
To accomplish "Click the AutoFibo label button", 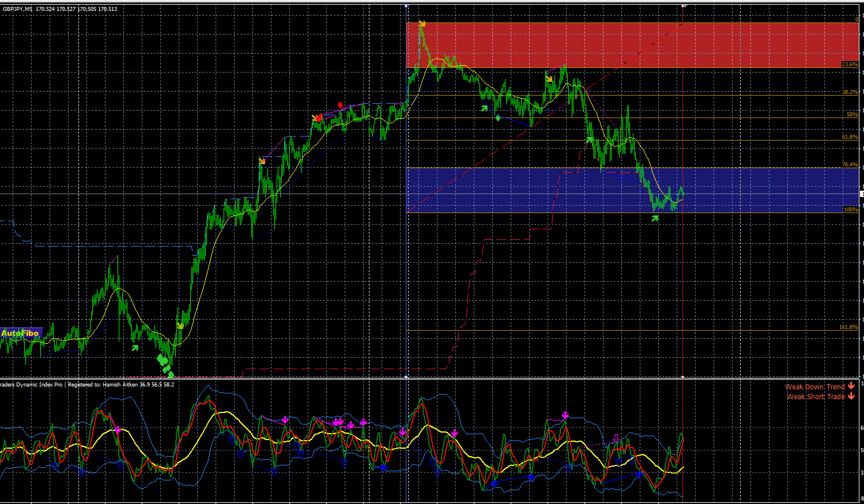I will (21, 333).
